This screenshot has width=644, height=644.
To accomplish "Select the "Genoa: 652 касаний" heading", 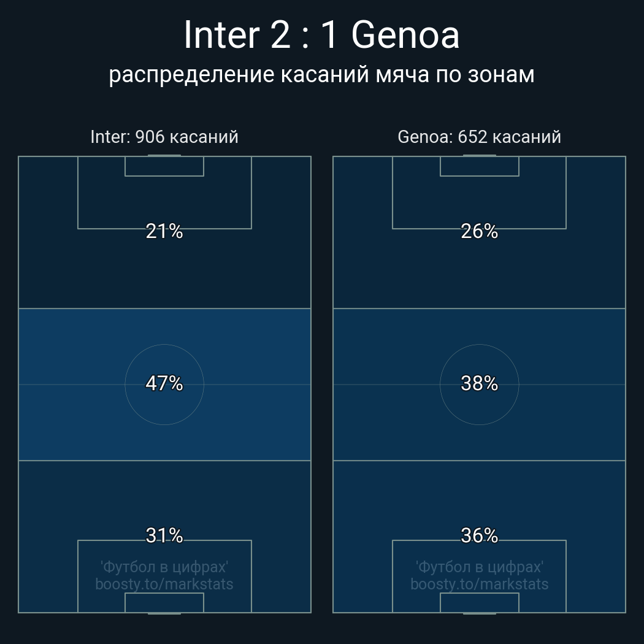I will 479,137.
